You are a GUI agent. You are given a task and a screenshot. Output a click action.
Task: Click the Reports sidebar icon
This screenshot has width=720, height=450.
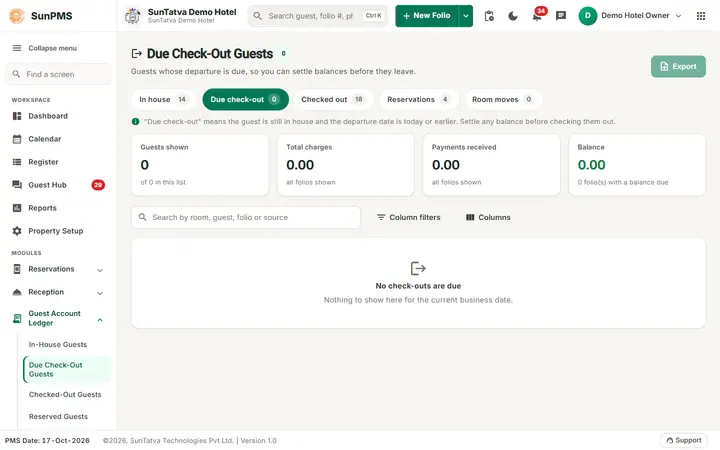coord(17,208)
